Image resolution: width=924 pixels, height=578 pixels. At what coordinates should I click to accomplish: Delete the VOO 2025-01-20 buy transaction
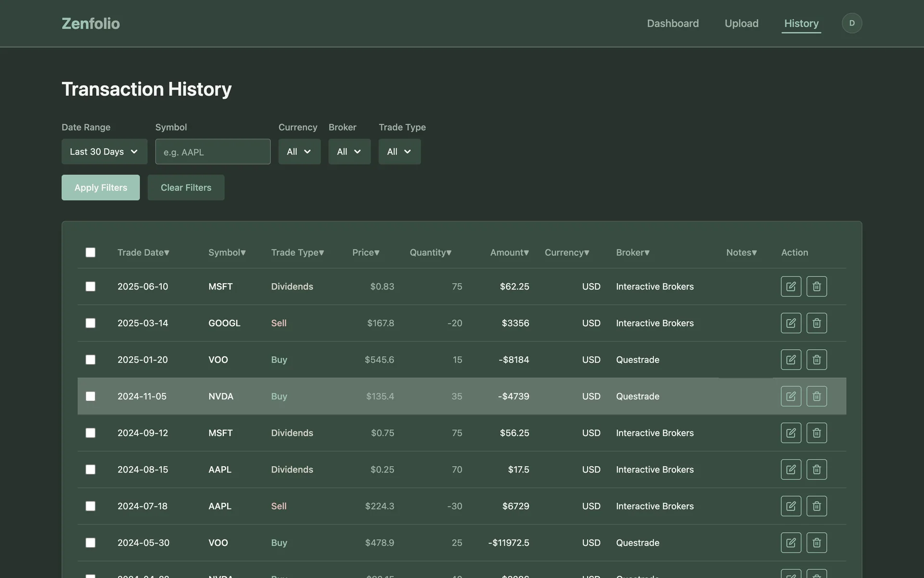click(x=817, y=359)
